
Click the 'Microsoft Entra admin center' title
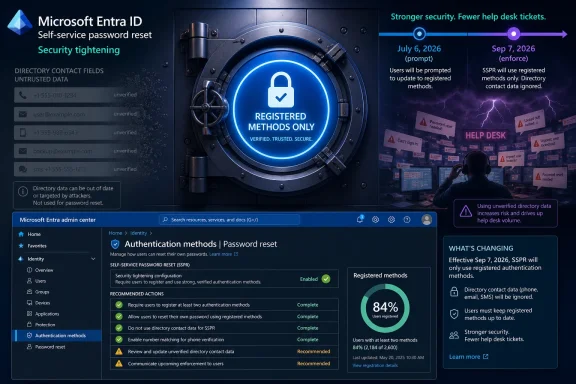pyautogui.click(x=57, y=220)
